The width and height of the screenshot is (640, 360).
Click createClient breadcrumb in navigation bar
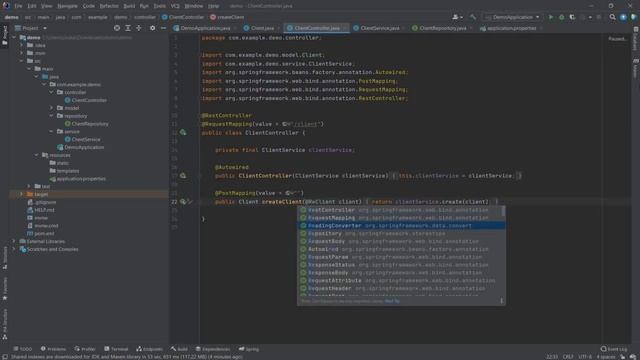point(227,17)
